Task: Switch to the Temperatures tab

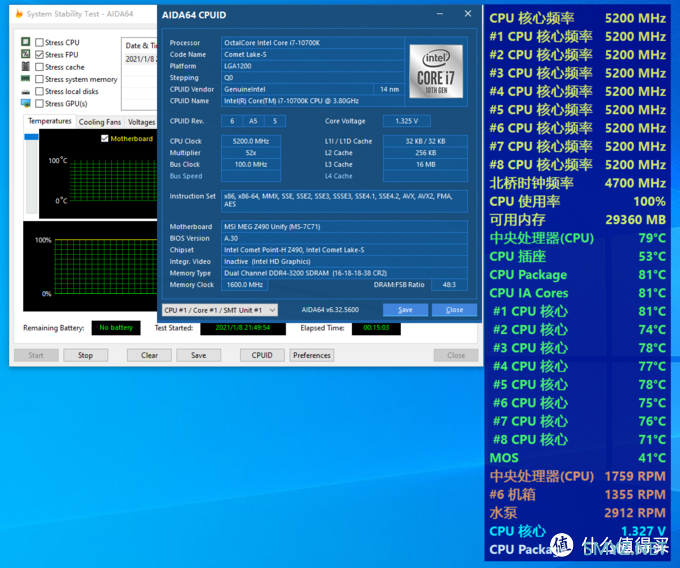Action: [49, 121]
